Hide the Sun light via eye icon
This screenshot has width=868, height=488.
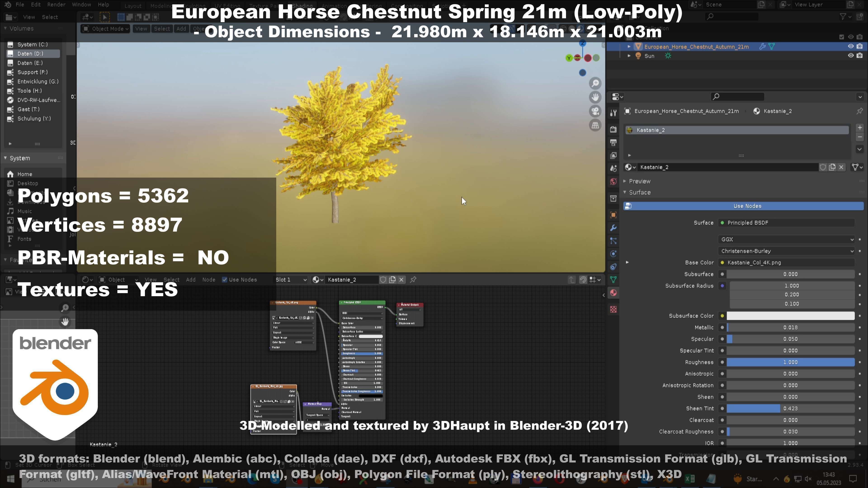click(x=851, y=56)
